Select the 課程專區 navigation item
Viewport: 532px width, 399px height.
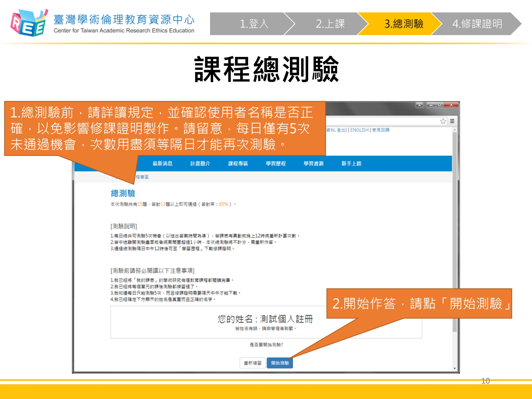tap(238, 164)
